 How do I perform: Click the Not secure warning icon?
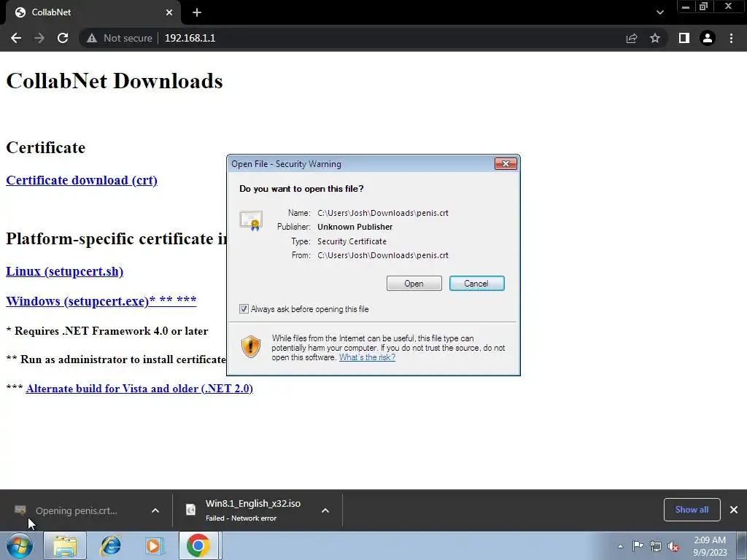tap(92, 38)
